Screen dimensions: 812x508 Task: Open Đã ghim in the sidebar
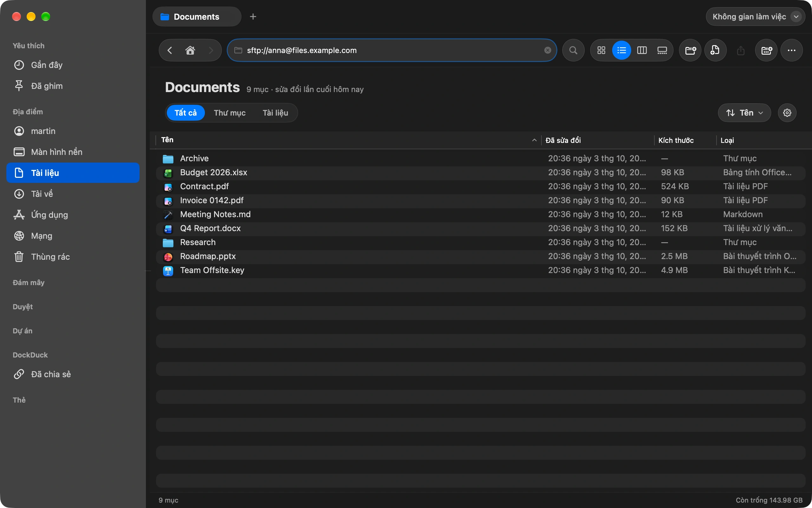pyautogui.click(x=73, y=86)
